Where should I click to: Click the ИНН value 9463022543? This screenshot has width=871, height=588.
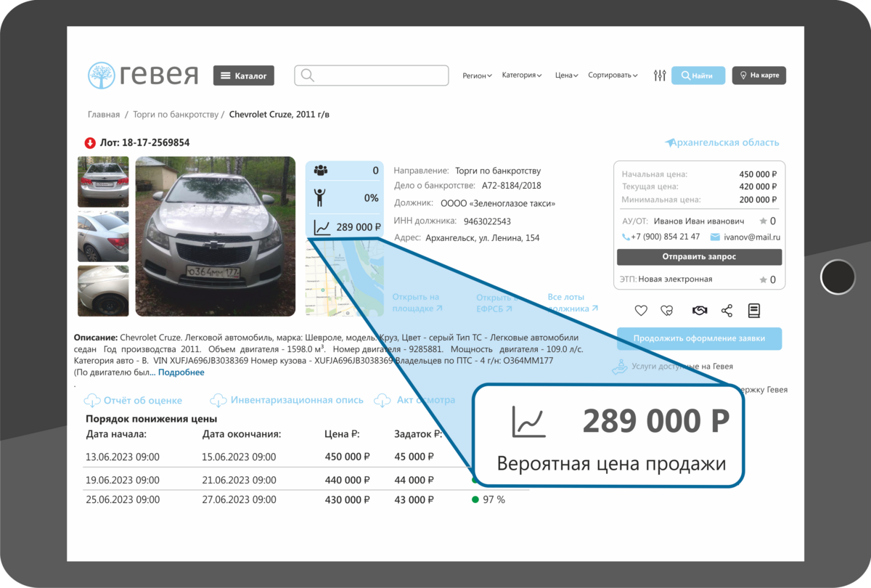486,221
